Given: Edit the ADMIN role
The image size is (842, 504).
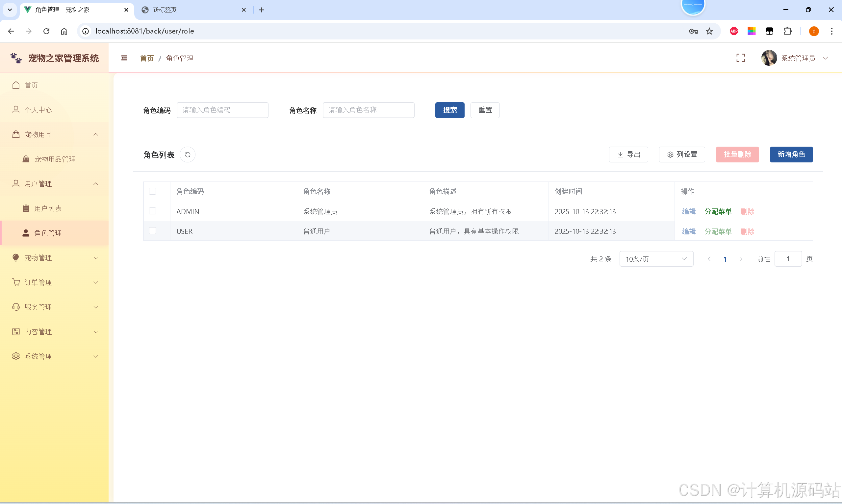Looking at the screenshot, I should pyautogui.click(x=689, y=211).
